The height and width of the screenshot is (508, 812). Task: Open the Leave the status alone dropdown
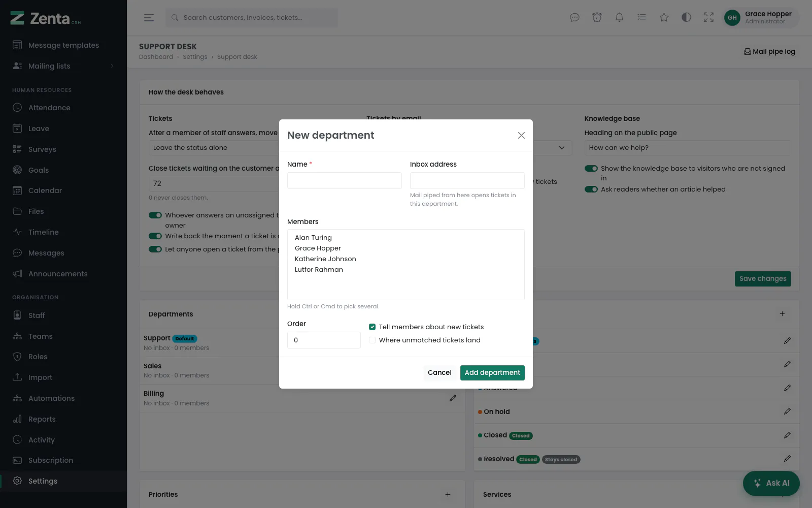click(214, 148)
